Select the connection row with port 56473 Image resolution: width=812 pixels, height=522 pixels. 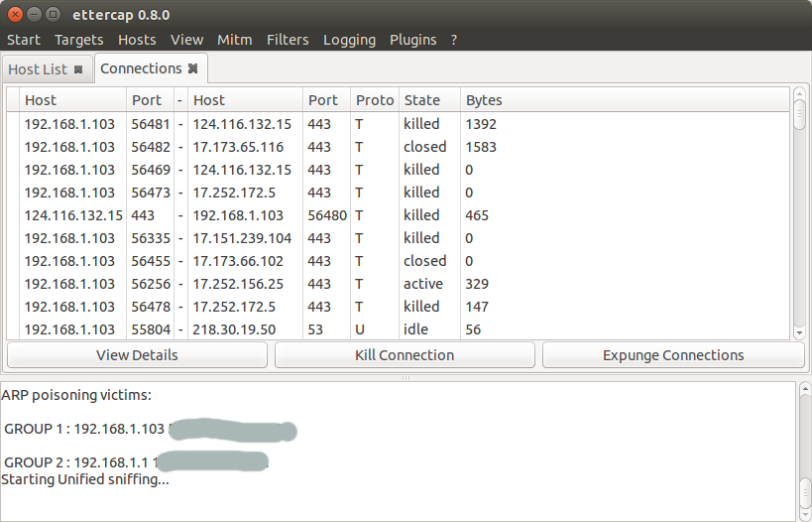(x=398, y=193)
